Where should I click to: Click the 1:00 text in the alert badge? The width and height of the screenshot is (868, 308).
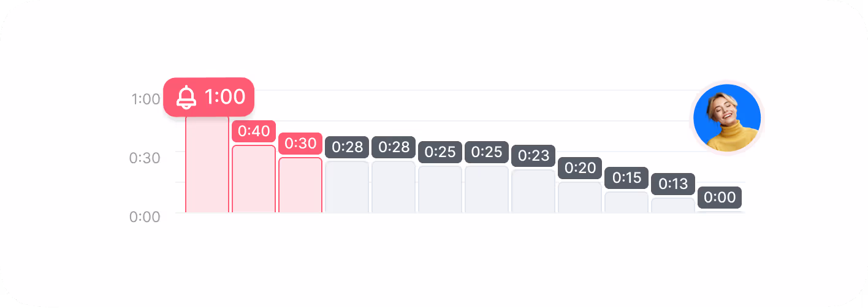224,97
